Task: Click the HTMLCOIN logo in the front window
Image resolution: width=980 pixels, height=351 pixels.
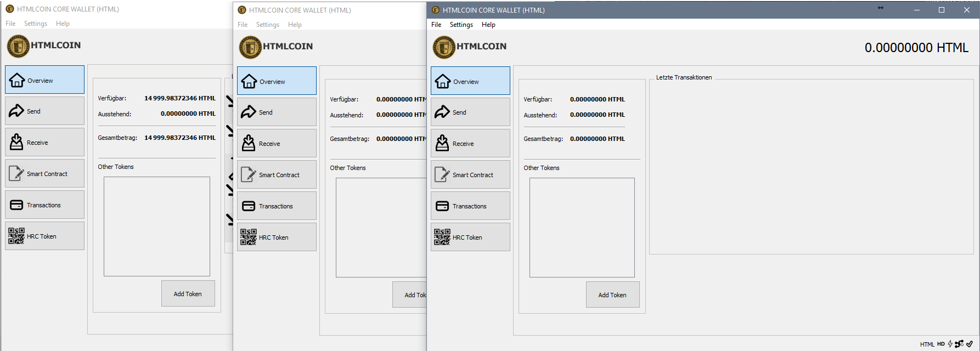Action: coord(444,47)
